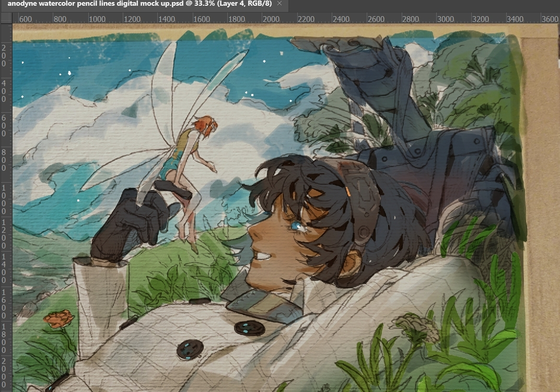Click the vertical ruler on the left
Image resolution: width=560 pixels, height=392 pixels.
tap(6, 209)
